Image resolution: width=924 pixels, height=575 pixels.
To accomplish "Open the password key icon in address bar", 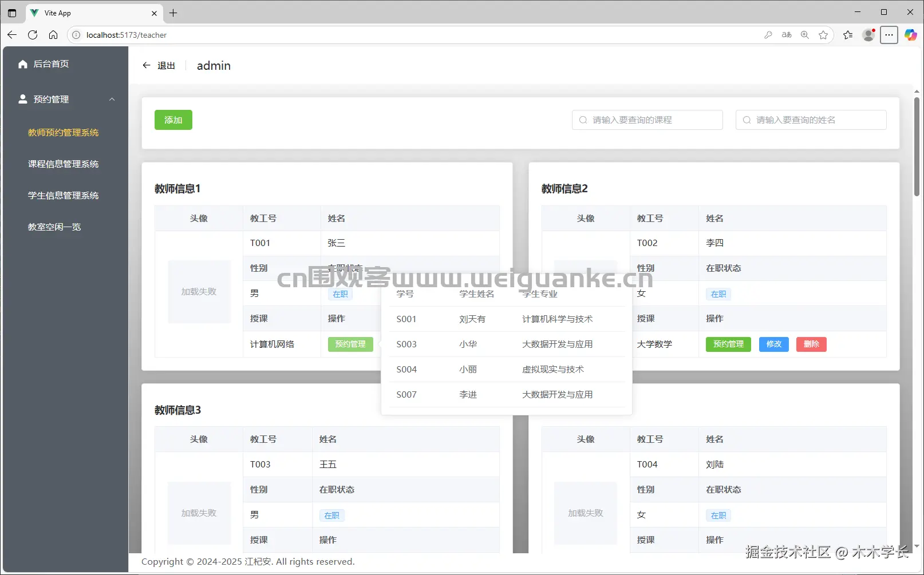I will [x=768, y=35].
